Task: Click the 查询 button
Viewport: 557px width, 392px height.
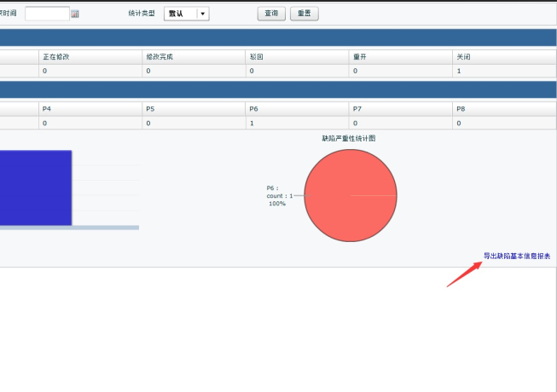Action: (x=271, y=14)
